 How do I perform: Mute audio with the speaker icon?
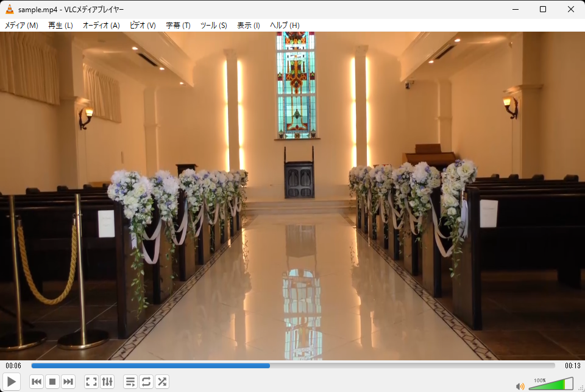(520, 387)
